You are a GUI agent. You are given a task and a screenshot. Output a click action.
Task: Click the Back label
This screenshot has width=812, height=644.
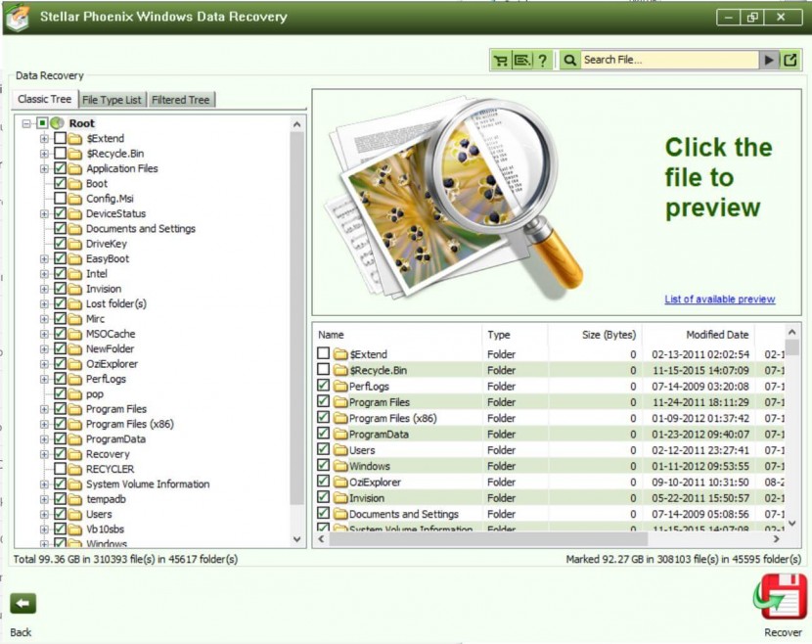coord(21,632)
